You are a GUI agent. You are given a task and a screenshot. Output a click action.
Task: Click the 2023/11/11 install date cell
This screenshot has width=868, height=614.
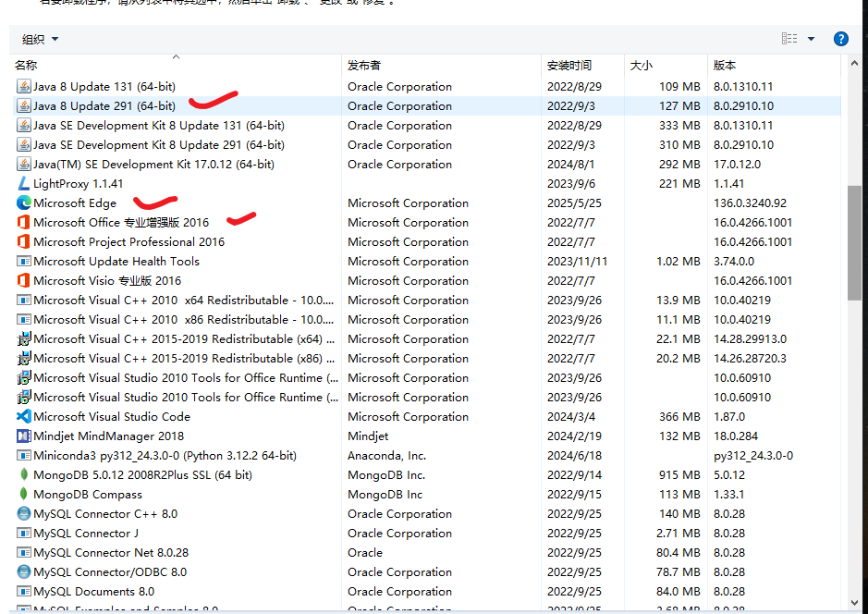pyautogui.click(x=577, y=261)
